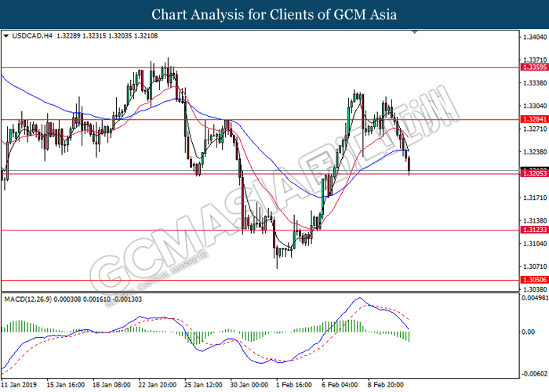Image resolution: width=549 pixels, height=392 pixels.
Task: Select the MACD 0.00 scale value
Action: 528,332
